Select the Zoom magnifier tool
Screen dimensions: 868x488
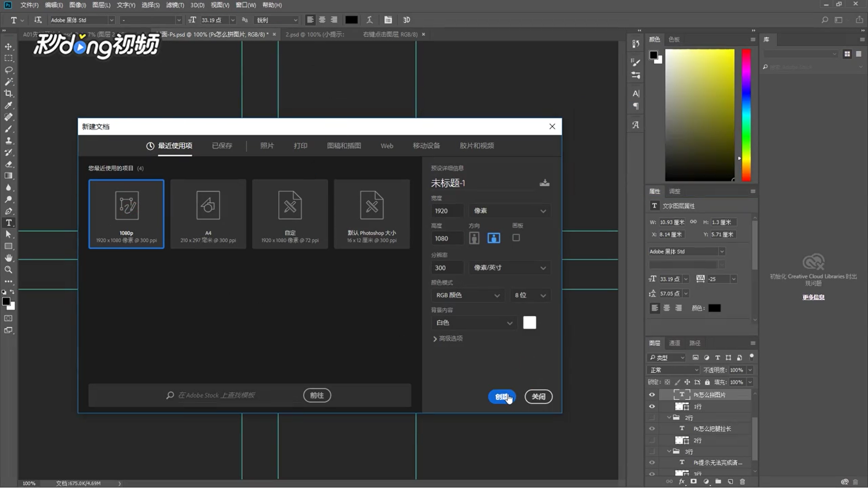9,270
